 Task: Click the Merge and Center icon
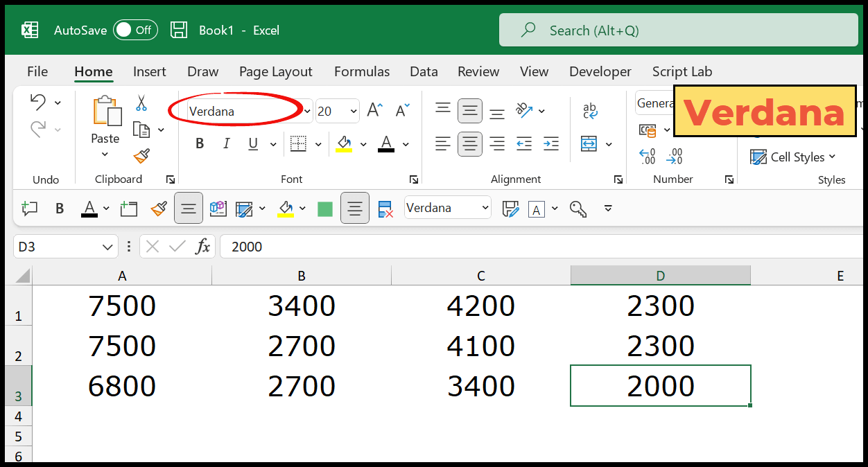589,144
